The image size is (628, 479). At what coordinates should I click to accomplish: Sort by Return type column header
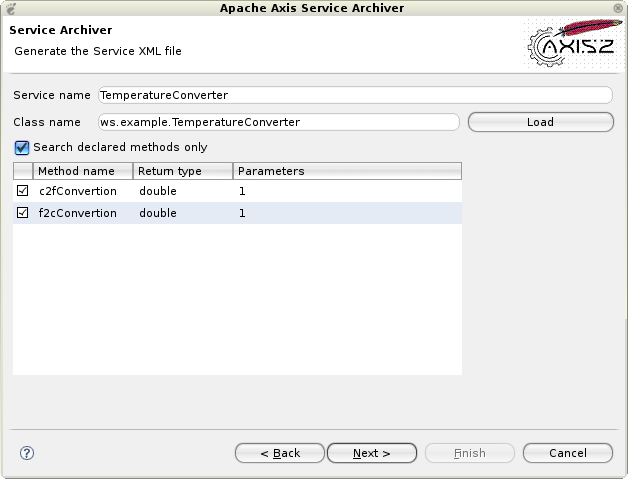coord(183,171)
